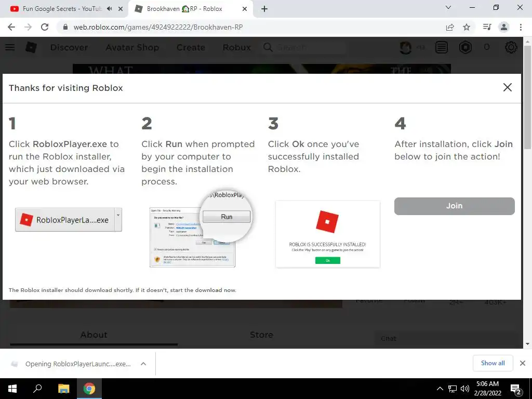Open the Avatar Shop menu item

pos(132,47)
